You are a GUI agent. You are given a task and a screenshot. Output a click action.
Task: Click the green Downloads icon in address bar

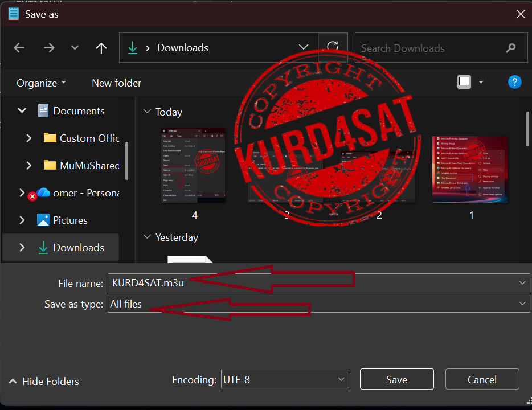133,48
